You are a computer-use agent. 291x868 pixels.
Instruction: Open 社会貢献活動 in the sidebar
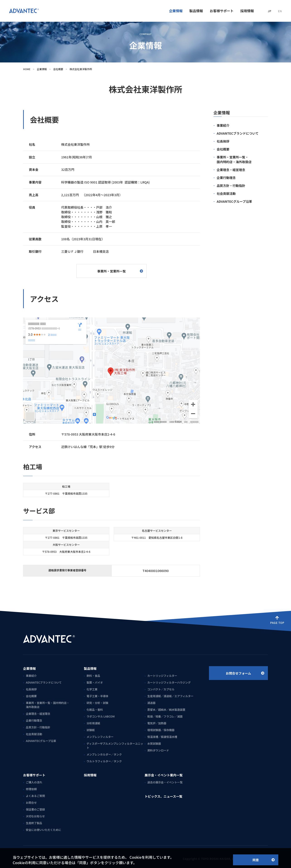226,193
